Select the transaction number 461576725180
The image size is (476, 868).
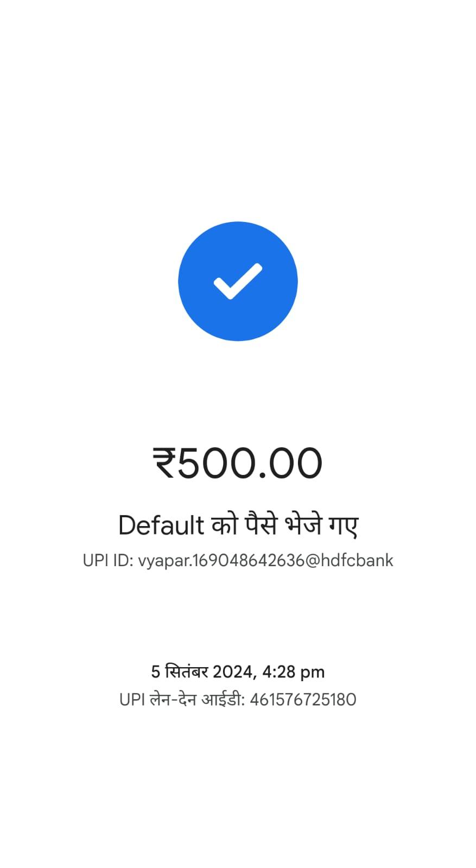[303, 699]
